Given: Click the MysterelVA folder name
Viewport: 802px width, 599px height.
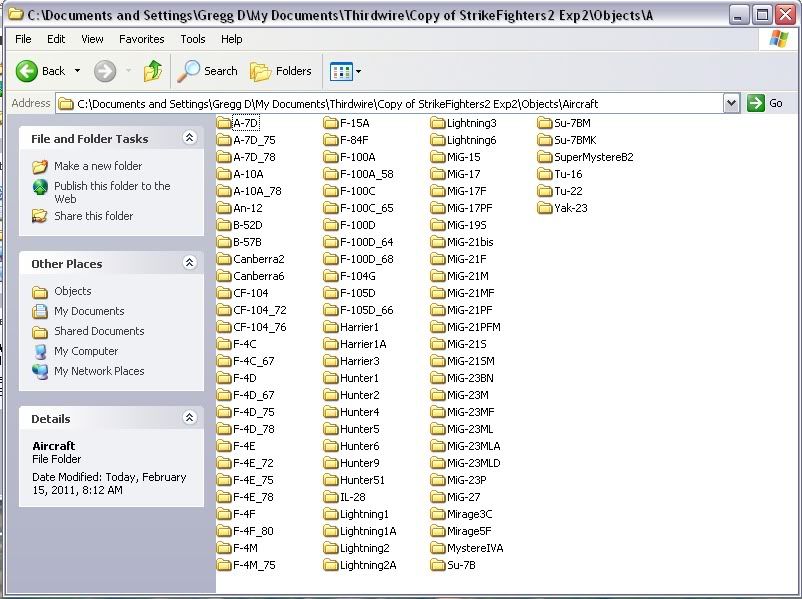Looking at the screenshot, I should [475, 548].
